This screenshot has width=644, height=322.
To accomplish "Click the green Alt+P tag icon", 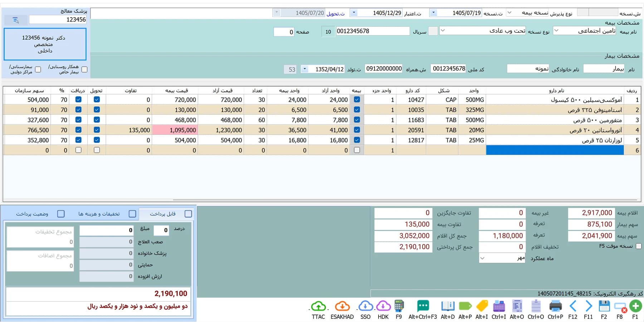I will click(x=465, y=306).
